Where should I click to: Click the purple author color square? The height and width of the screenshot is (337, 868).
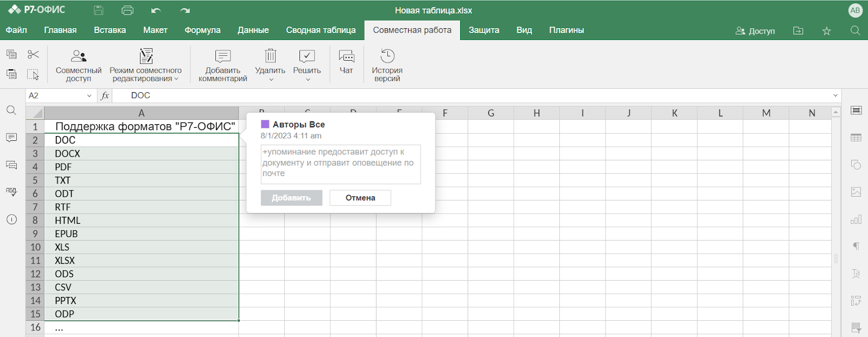(x=265, y=124)
